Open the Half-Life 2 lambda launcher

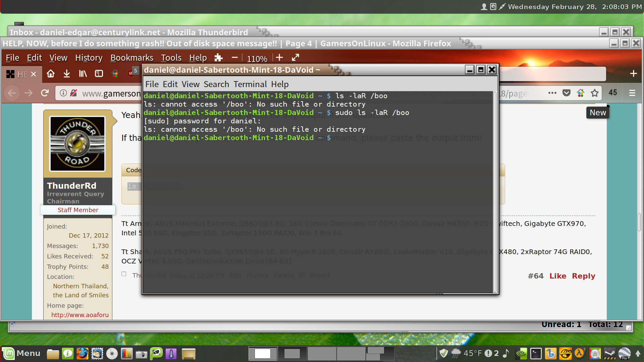580,354
